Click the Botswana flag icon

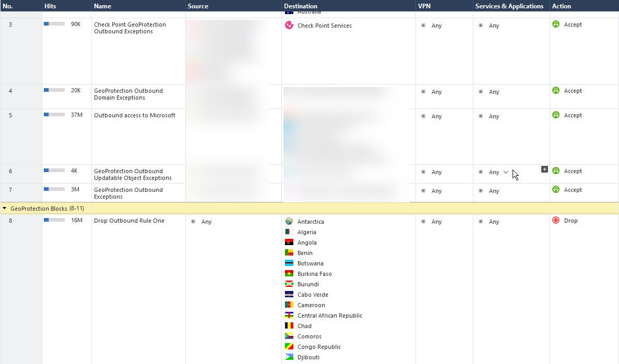click(289, 263)
